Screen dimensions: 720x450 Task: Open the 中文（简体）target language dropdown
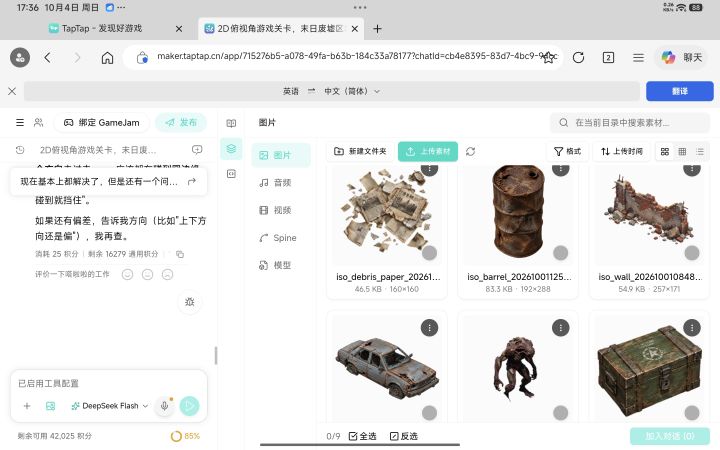[352, 91]
